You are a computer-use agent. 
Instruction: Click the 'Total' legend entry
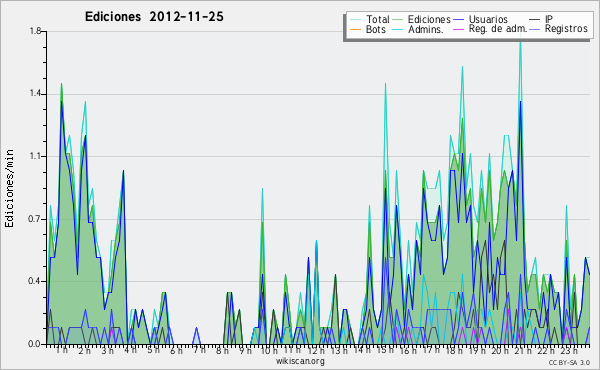click(x=378, y=19)
